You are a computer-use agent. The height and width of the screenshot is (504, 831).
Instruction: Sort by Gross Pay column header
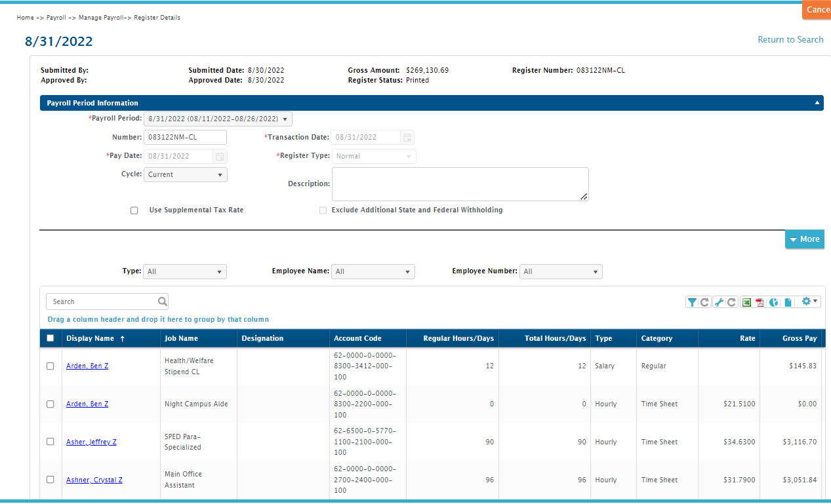[800, 338]
